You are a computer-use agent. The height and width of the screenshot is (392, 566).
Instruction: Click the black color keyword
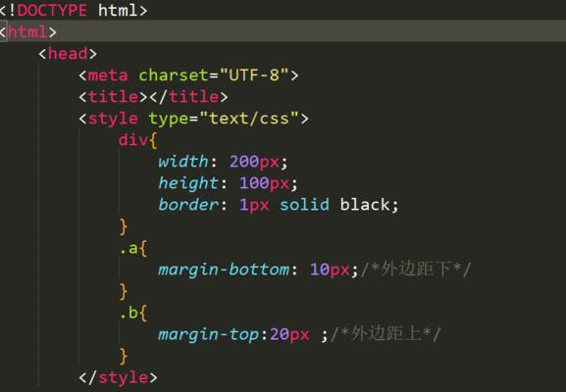click(365, 205)
